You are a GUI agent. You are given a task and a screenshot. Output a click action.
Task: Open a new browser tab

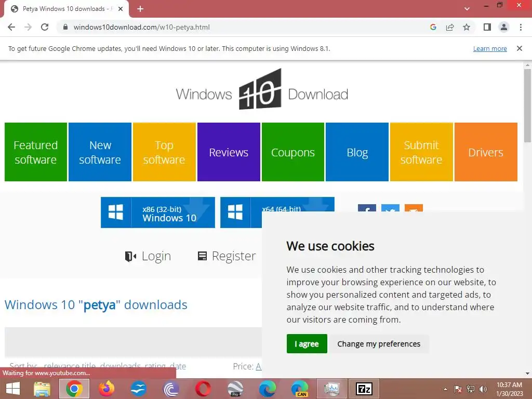[x=140, y=9]
